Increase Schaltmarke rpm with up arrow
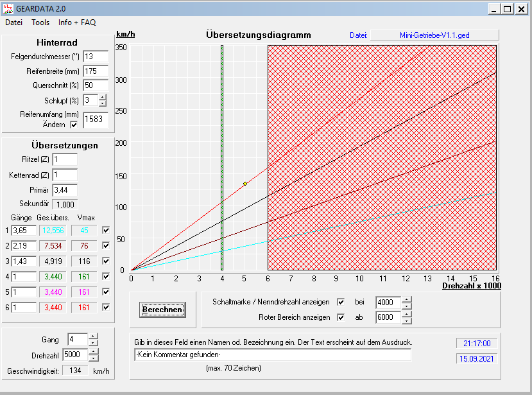Viewport: 532px width, 395px height. (406, 299)
